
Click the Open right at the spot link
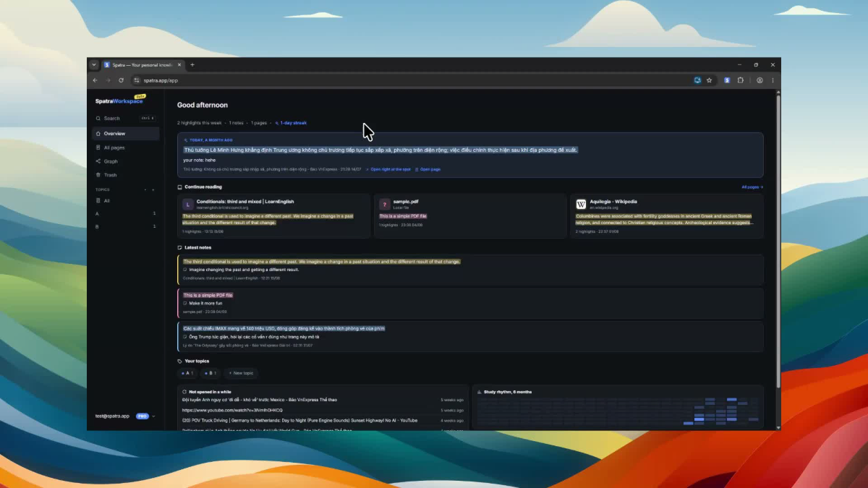click(x=388, y=169)
